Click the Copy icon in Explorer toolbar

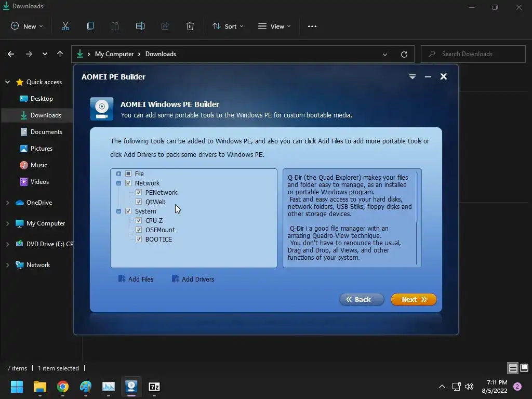coord(90,26)
